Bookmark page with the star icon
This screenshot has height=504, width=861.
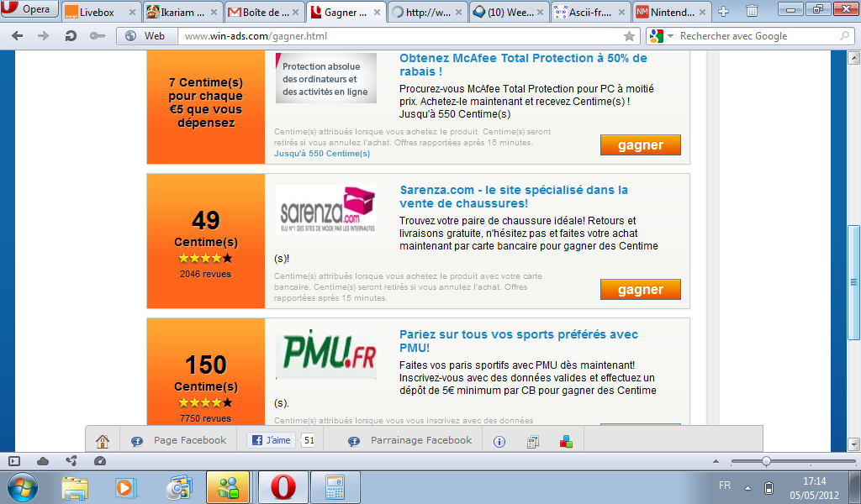629,36
